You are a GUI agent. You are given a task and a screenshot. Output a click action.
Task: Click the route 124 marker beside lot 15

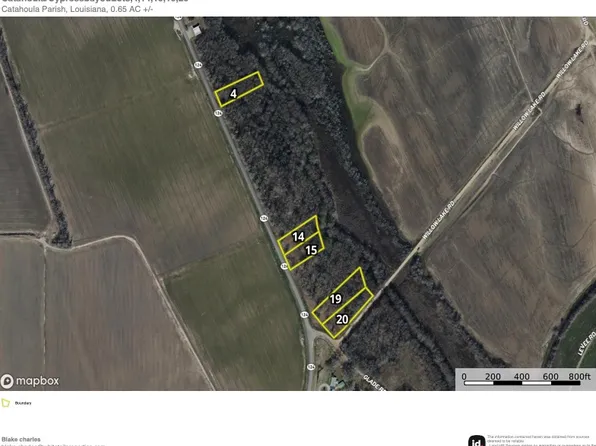(x=284, y=266)
